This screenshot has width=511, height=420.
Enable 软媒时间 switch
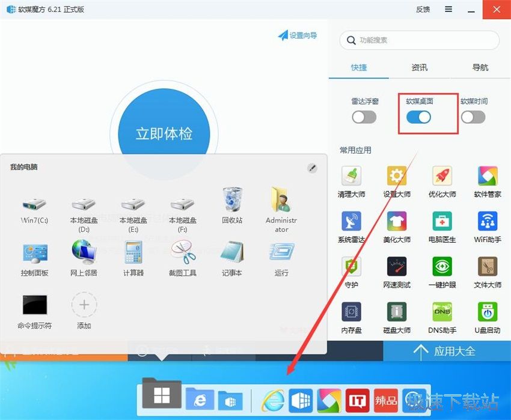[x=473, y=117]
